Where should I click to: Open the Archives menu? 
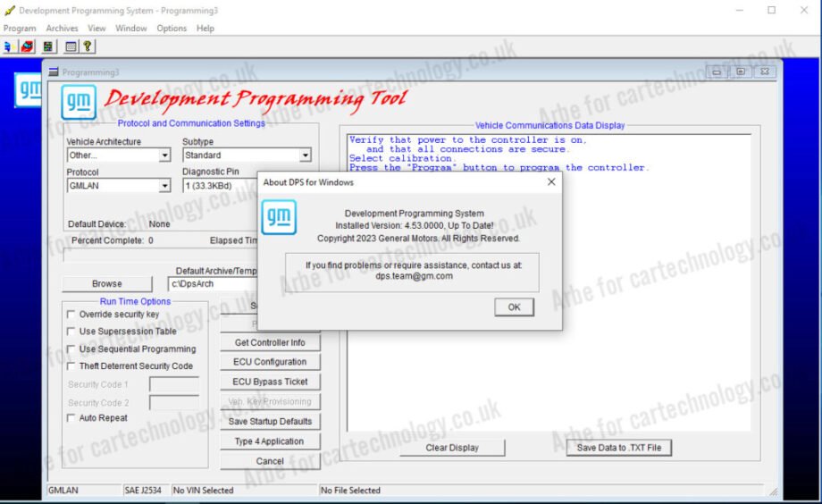click(x=62, y=29)
